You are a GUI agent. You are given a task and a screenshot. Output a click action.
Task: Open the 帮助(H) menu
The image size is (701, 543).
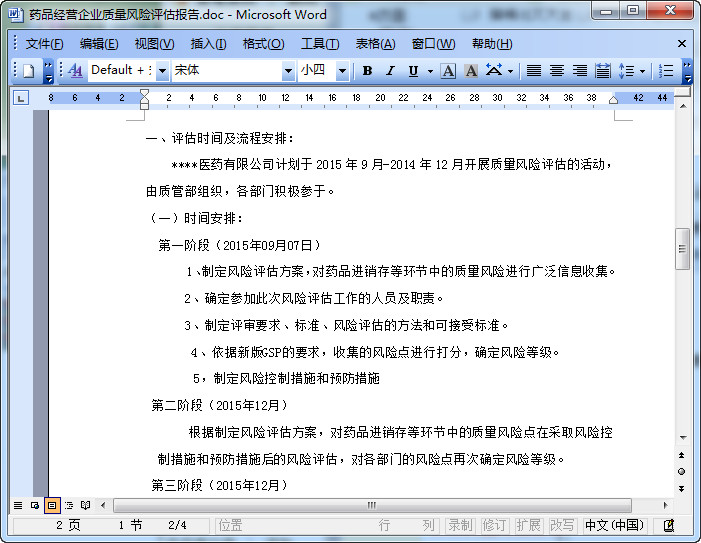(492, 44)
